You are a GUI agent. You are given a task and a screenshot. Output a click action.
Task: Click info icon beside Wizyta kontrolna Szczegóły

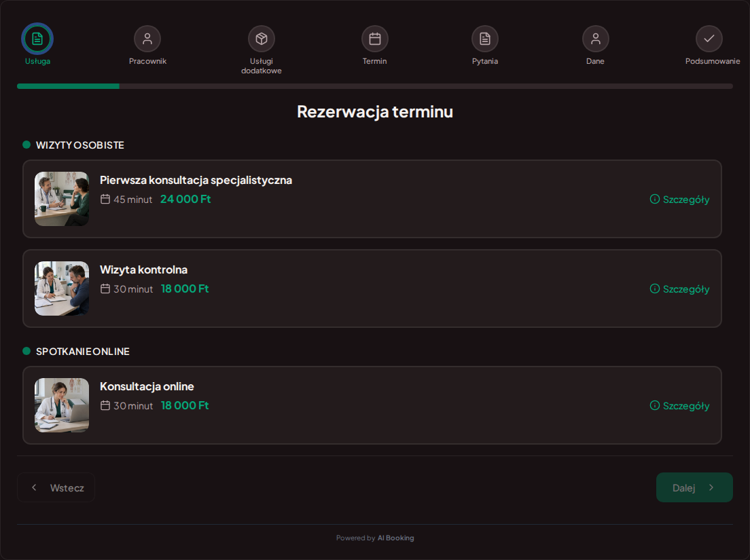[655, 288]
